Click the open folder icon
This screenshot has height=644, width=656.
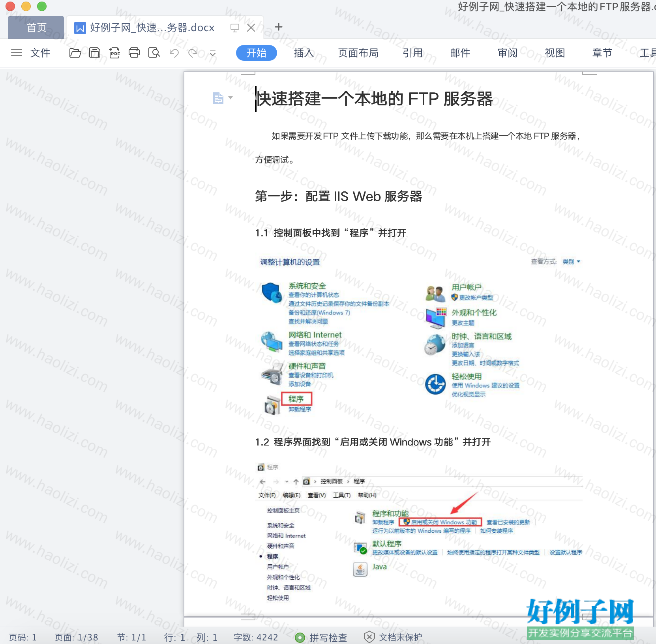(75, 52)
